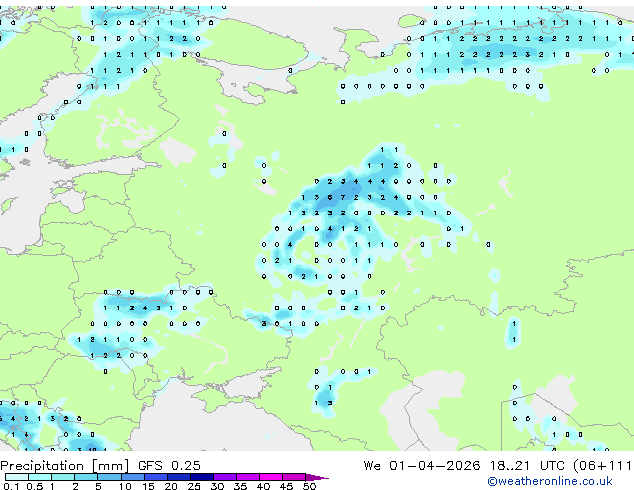Click the "(06+111" forecast run text

click(602, 466)
